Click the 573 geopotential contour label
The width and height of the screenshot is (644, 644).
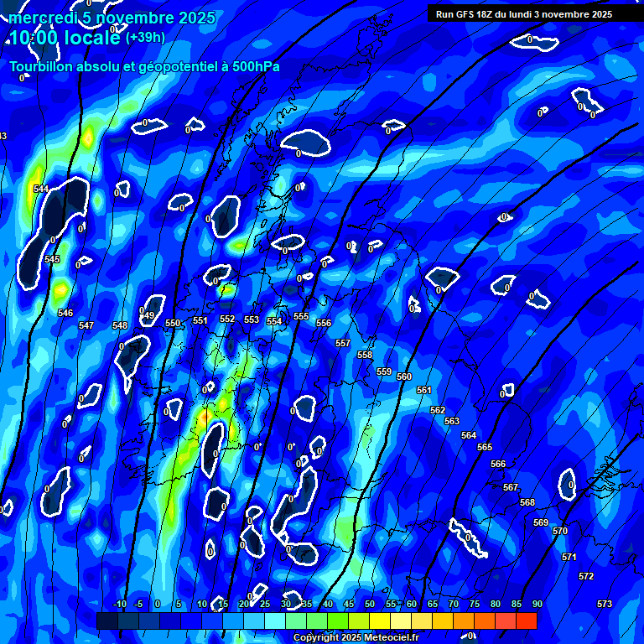coord(605,605)
